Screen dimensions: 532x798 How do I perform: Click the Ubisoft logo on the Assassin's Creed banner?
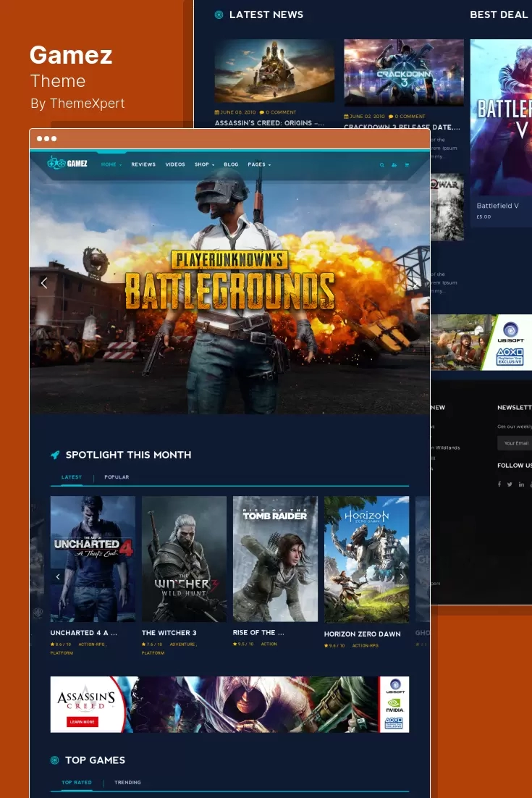395,686
